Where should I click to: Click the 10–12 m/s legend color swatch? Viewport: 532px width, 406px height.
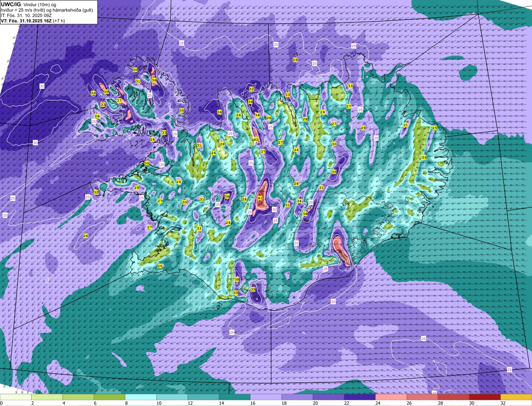point(172,397)
